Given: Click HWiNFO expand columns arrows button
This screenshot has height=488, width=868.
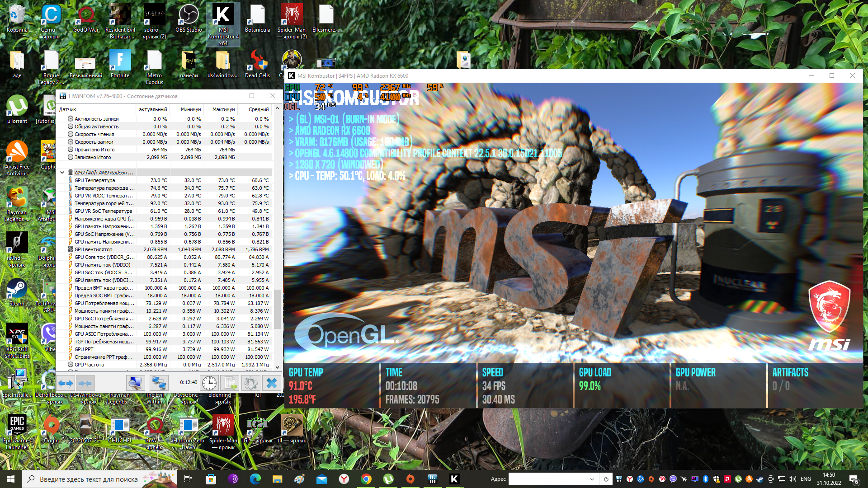Looking at the screenshot, I should [x=66, y=383].
